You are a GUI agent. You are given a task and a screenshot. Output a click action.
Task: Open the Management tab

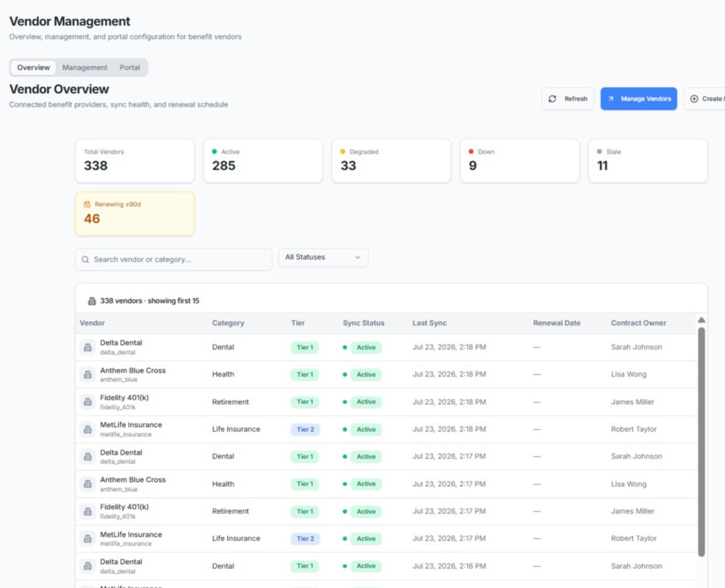(85, 67)
